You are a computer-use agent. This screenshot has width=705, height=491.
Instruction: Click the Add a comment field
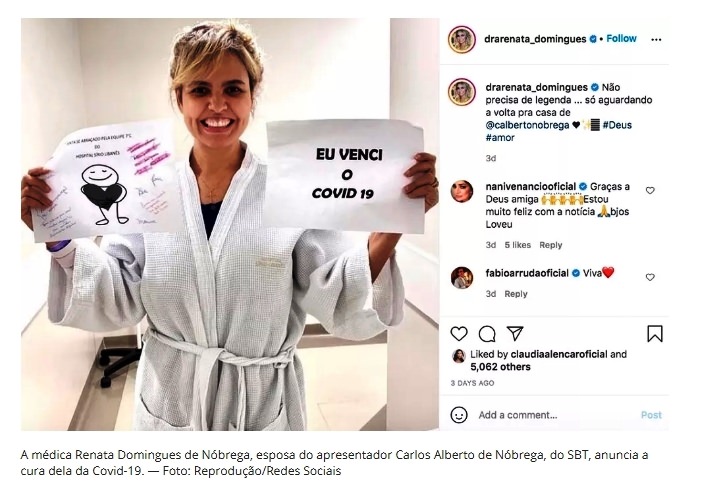tap(555, 415)
